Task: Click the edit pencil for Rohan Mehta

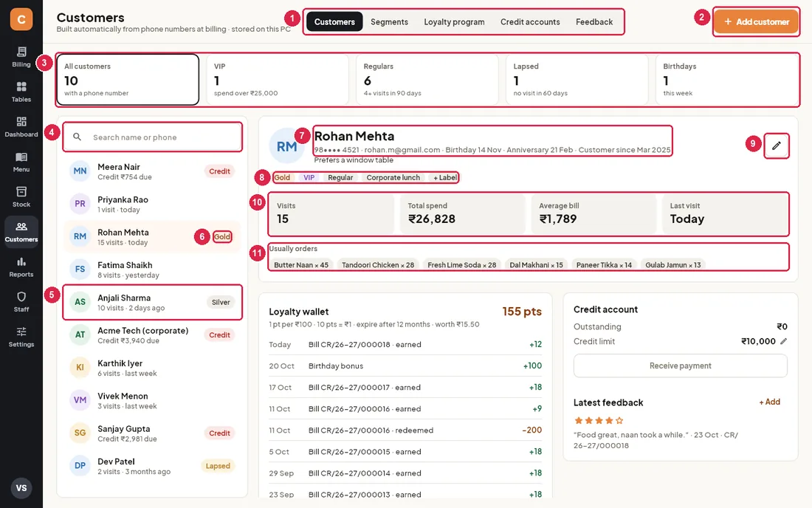Action: 777,145
